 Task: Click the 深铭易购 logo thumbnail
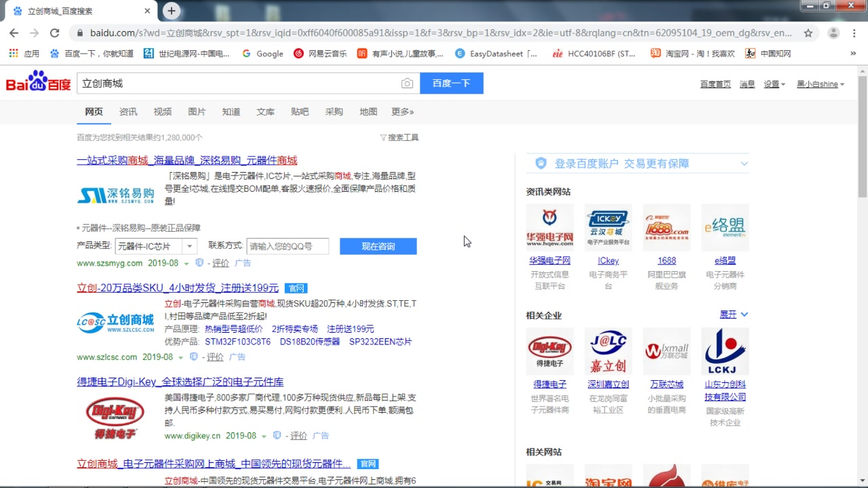(116, 195)
